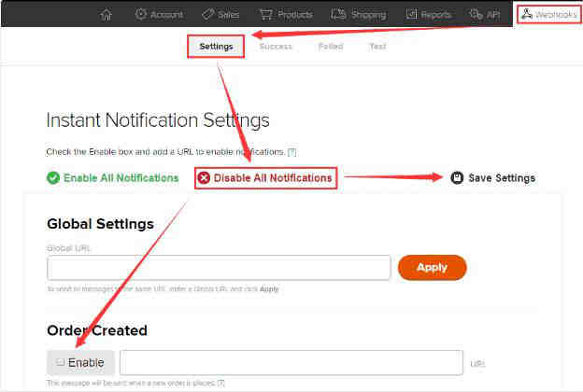Open the Reports menu
This screenshot has width=583, height=392.
[x=428, y=15]
